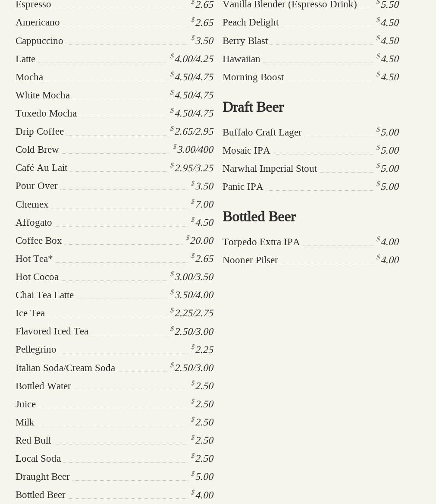
Task: Click the Tuxedo Mocha item name
Action: click(46, 113)
